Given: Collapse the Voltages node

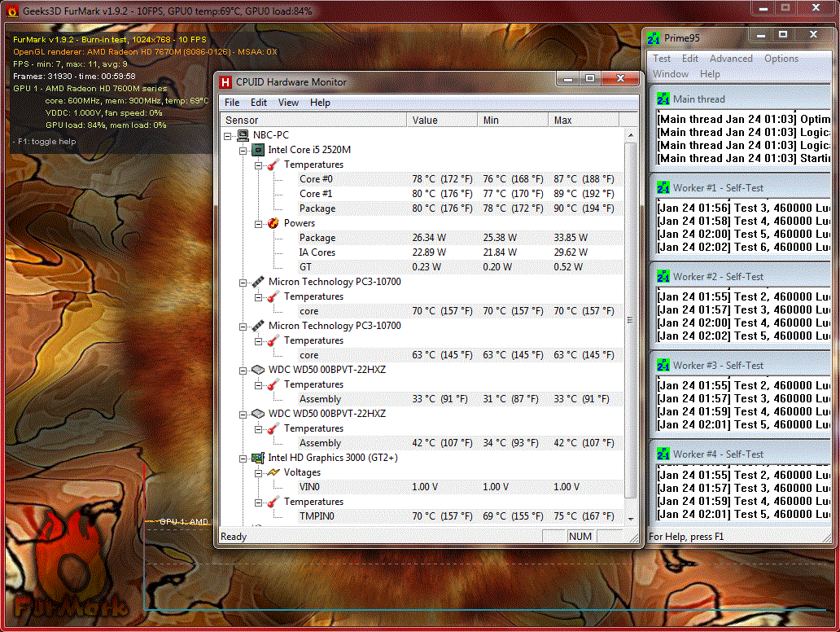Looking at the screenshot, I should (258, 473).
